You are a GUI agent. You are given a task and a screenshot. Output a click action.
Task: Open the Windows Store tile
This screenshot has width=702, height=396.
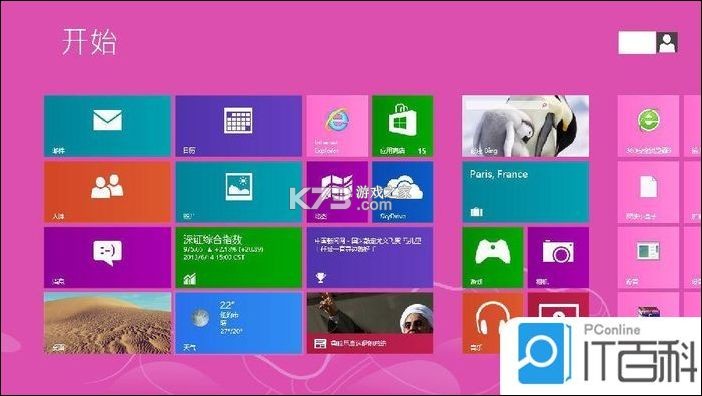click(402, 126)
